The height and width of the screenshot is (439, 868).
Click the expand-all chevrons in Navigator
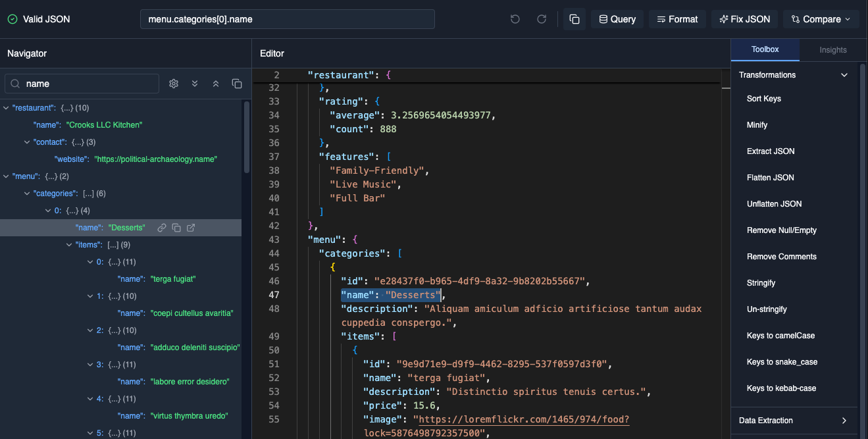tap(194, 83)
